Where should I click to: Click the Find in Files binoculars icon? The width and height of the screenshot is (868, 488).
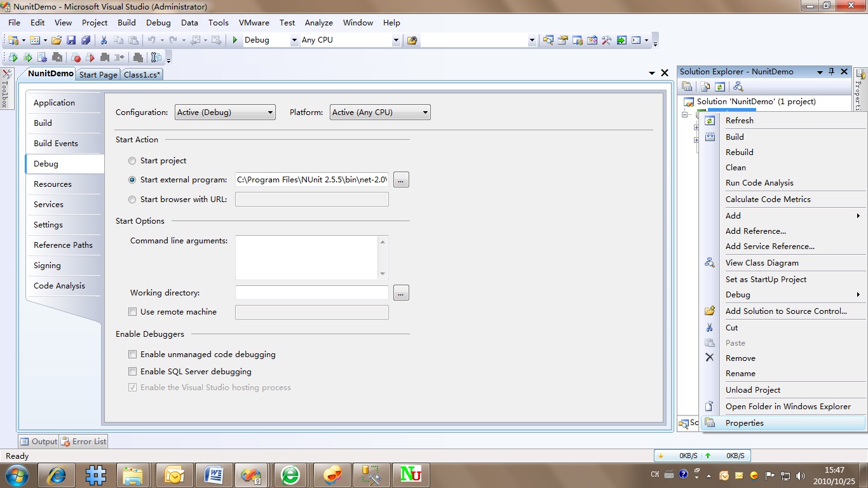[x=412, y=40]
